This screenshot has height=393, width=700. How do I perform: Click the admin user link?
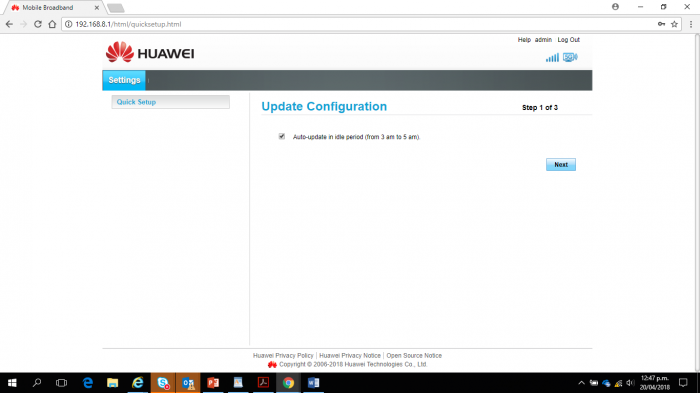point(543,40)
